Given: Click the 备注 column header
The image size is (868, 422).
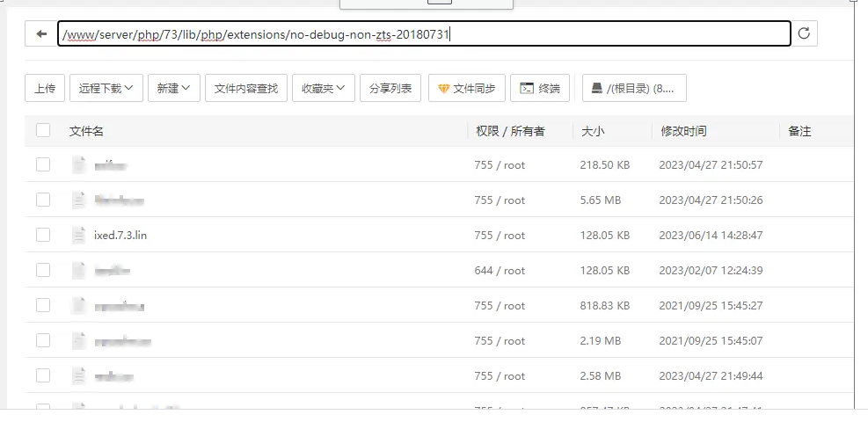Looking at the screenshot, I should [x=799, y=131].
